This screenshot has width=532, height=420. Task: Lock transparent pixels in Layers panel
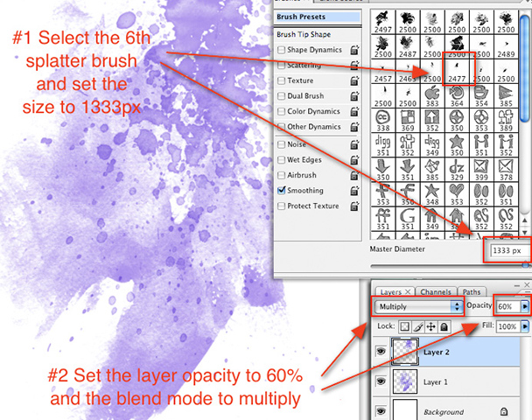404,326
